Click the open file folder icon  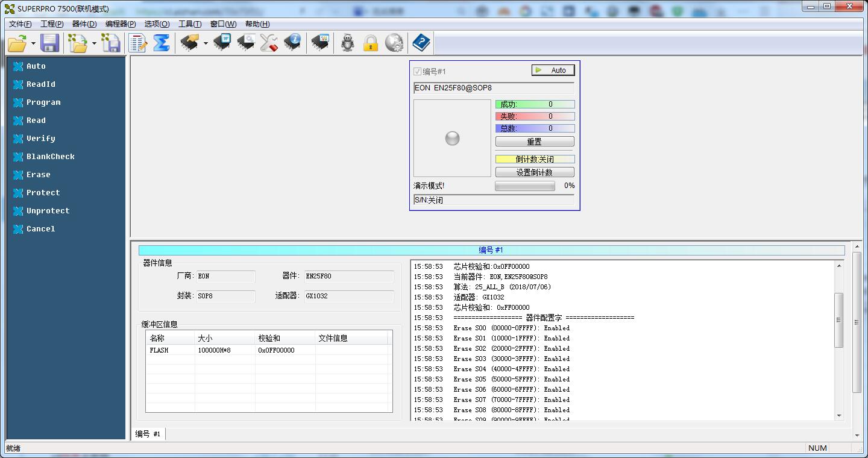(17, 43)
